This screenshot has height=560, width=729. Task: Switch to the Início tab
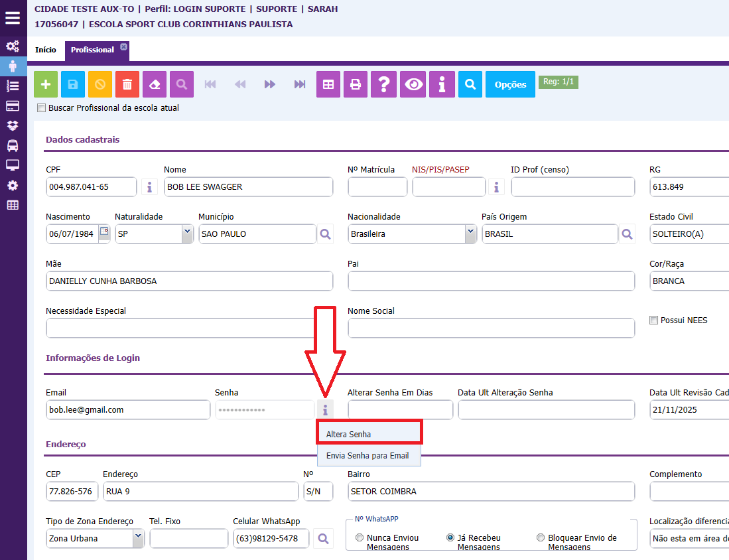coord(46,50)
